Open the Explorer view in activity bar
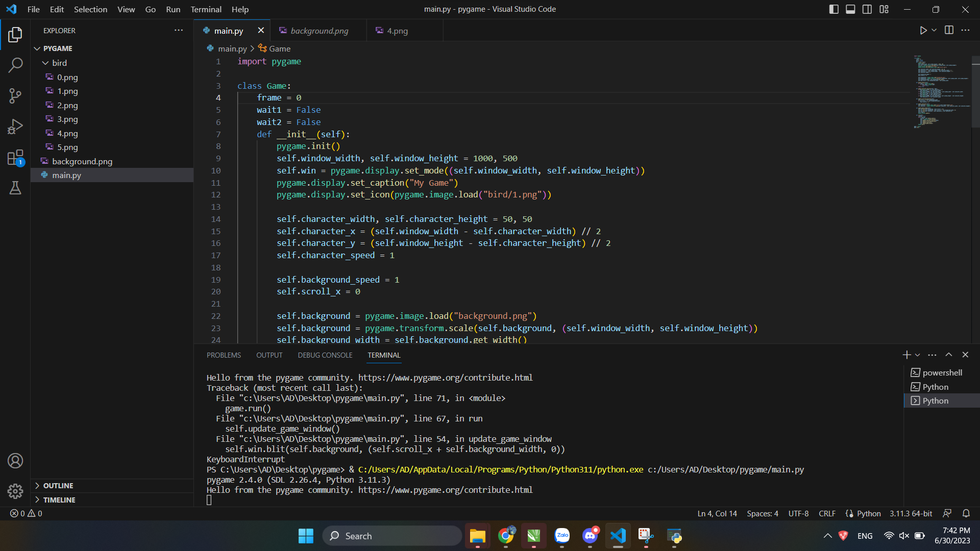 (x=15, y=35)
